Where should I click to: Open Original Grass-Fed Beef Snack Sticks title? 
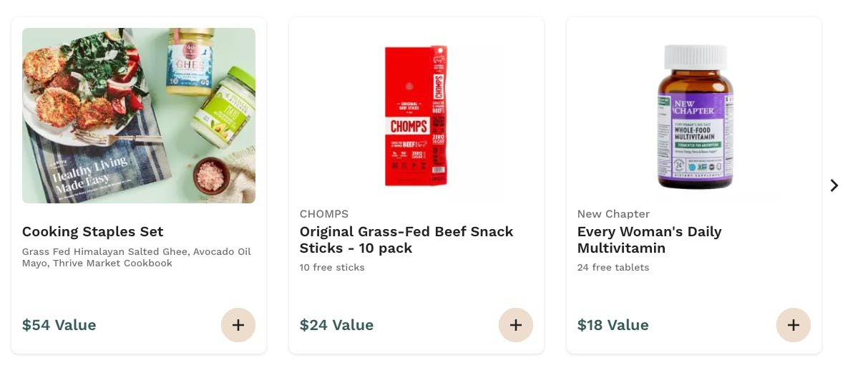tap(406, 240)
